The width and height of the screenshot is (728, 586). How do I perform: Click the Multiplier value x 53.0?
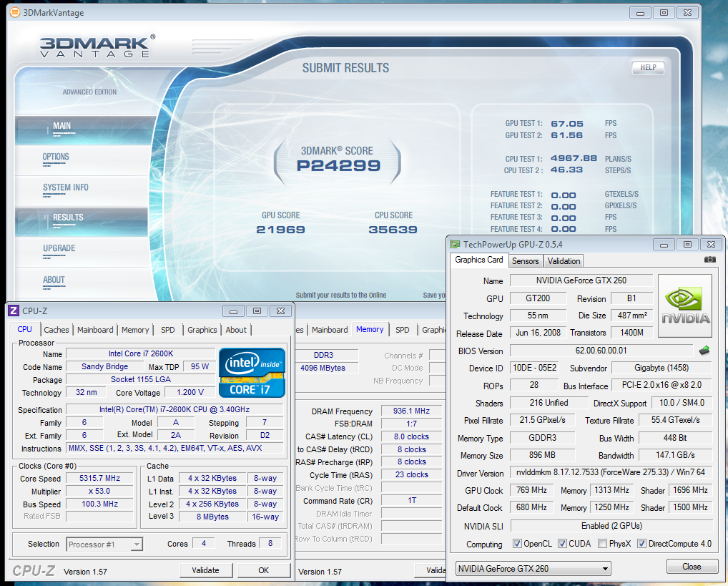coord(99,492)
